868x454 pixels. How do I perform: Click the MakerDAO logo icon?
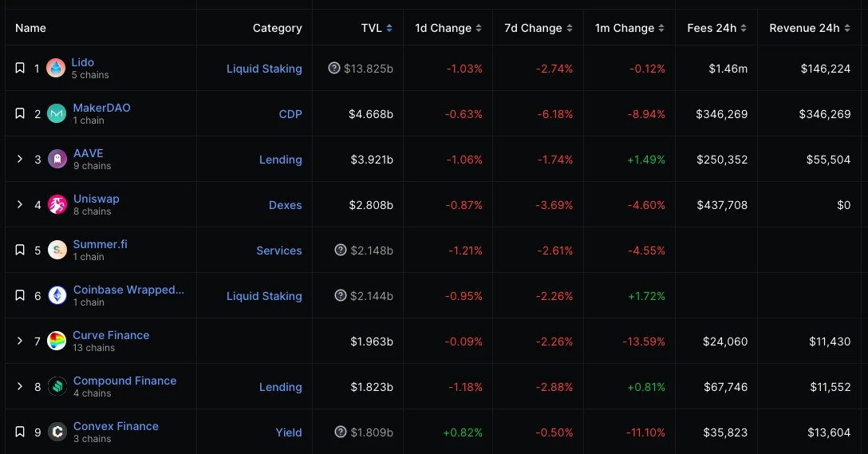(x=57, y=114)
